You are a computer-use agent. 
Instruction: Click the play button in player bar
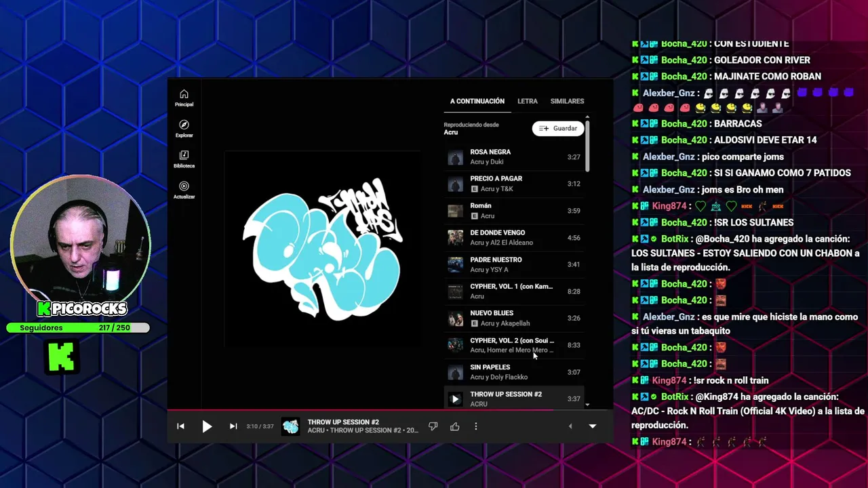pyautogui.click(x=207, y=426)
